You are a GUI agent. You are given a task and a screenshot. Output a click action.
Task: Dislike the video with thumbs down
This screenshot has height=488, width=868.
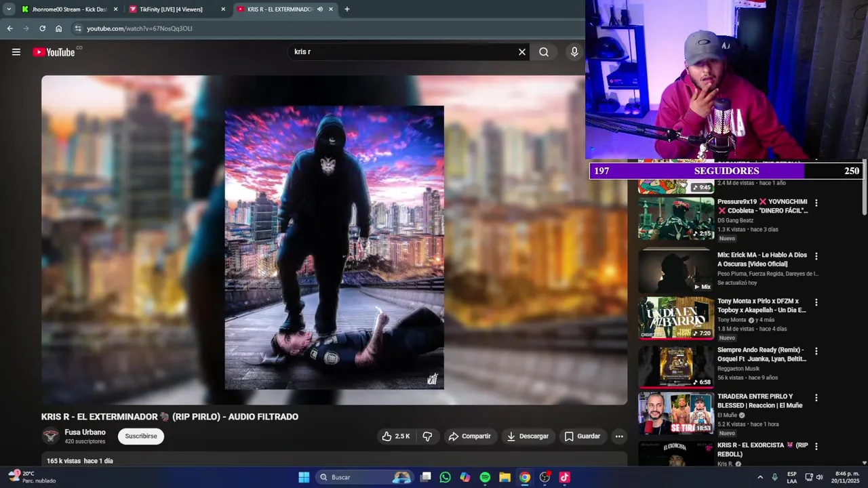[427, 436]
